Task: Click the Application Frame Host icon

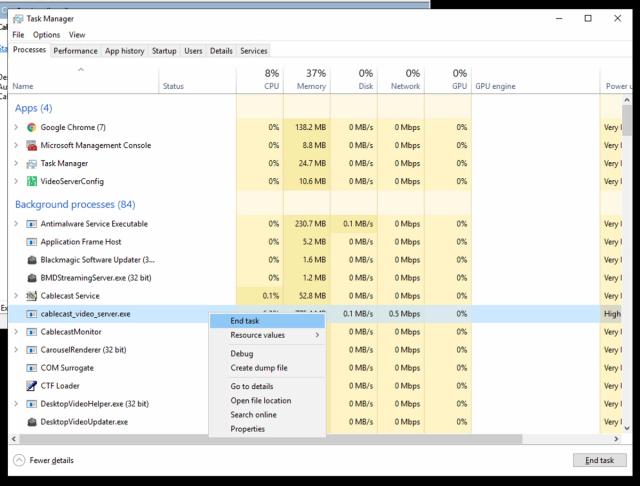Action: coord(31,242)
